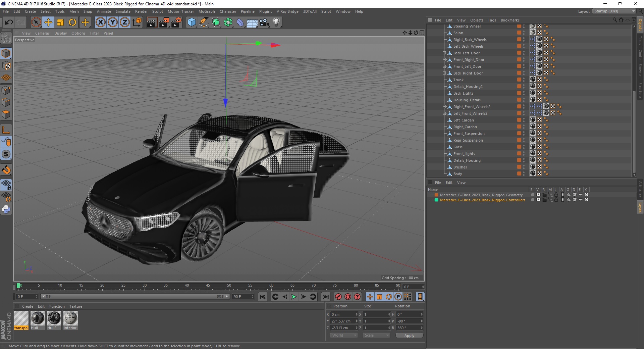Open material manager Texture menu
644x349 pixels.
click(x=75, y=306)
